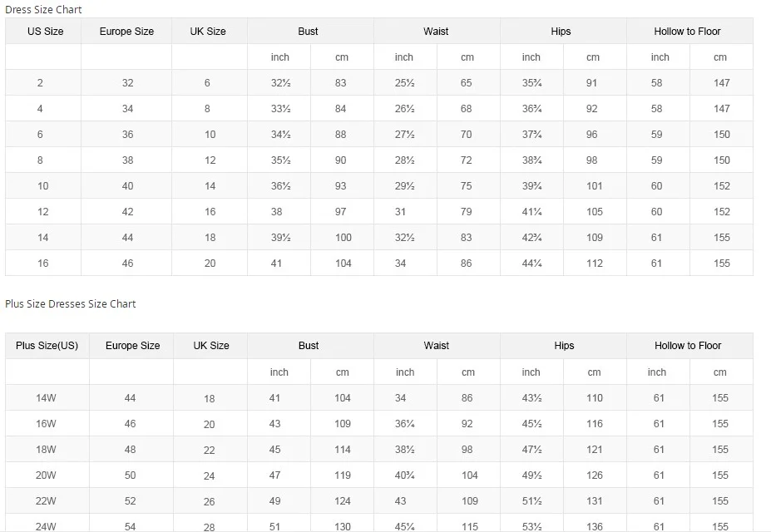Click the 130 bust cm cell
Viewport: 771px width, 532px height.
[x=343, y=526]
